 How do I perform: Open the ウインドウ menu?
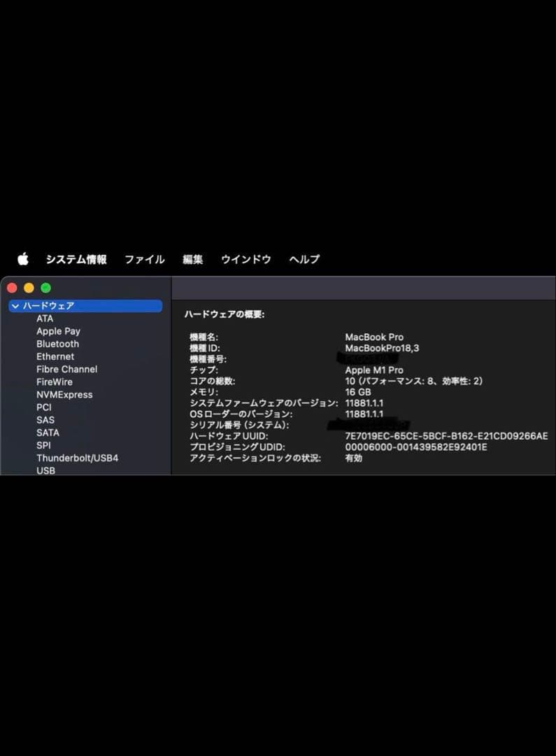(245, 260)
